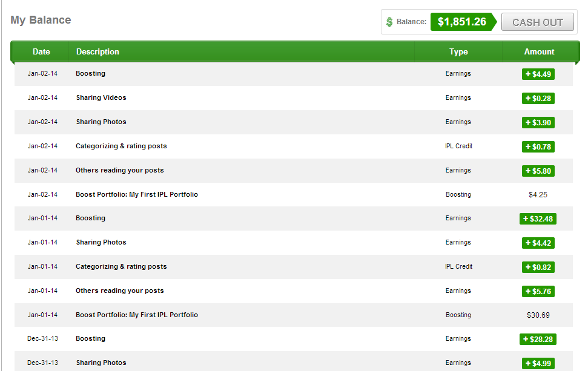Click the Dec-31-13 Boosting description

point(90,338)
